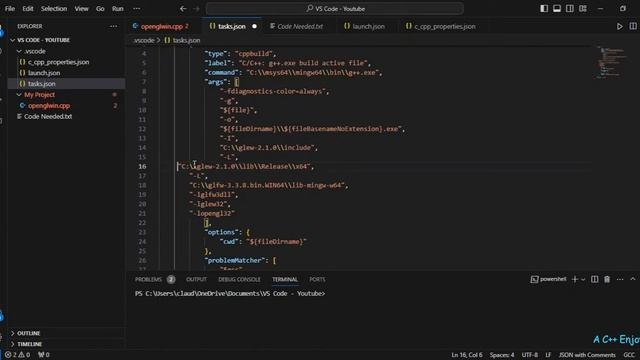Collapse the VS CODE - YOUTUBE folder section
Screen dimensions: 640x360
(43, 40)
